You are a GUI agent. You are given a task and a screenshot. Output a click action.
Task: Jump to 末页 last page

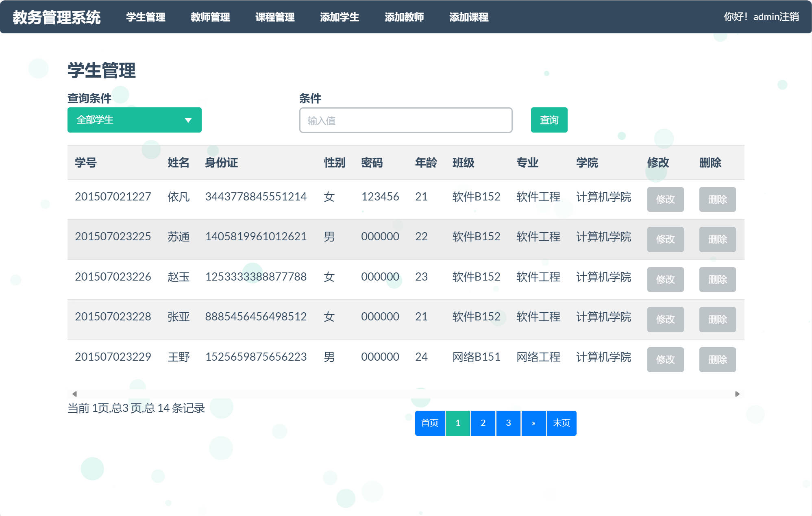(x=561, y=423)
